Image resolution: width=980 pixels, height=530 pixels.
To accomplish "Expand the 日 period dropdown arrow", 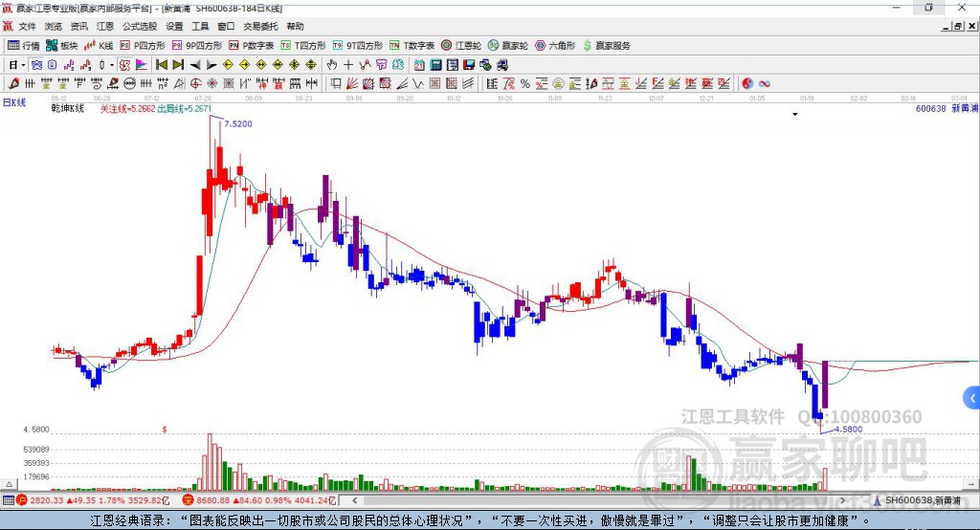I will coord(23,65).
